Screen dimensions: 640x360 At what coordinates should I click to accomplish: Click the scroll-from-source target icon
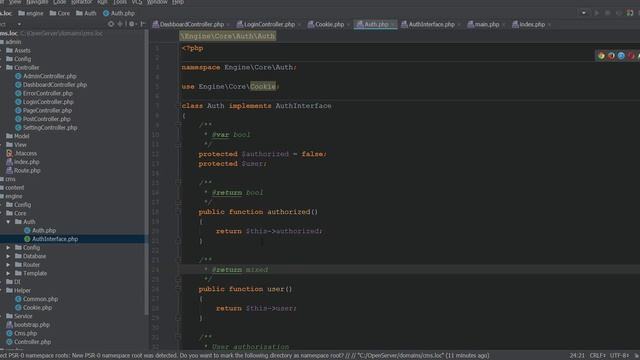tap(111, 24)
